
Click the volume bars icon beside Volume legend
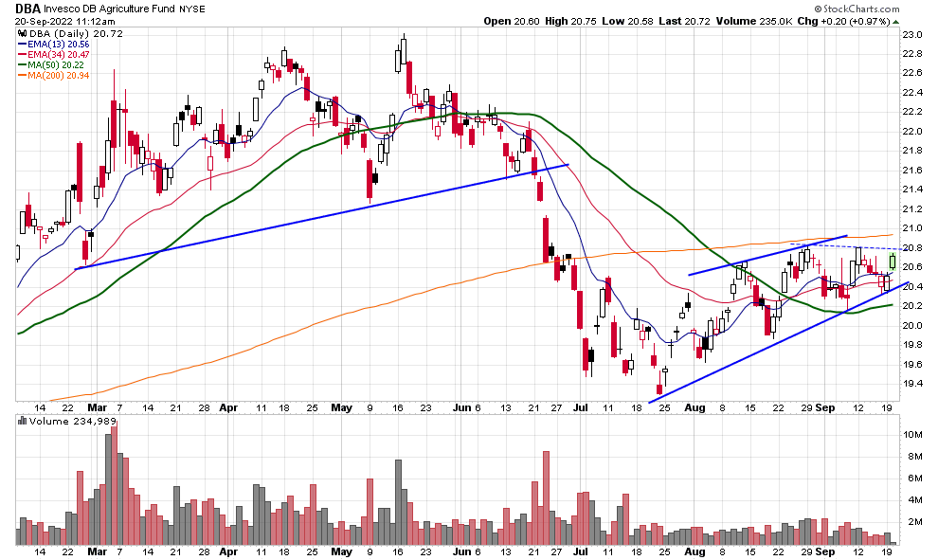click(22, 422)
